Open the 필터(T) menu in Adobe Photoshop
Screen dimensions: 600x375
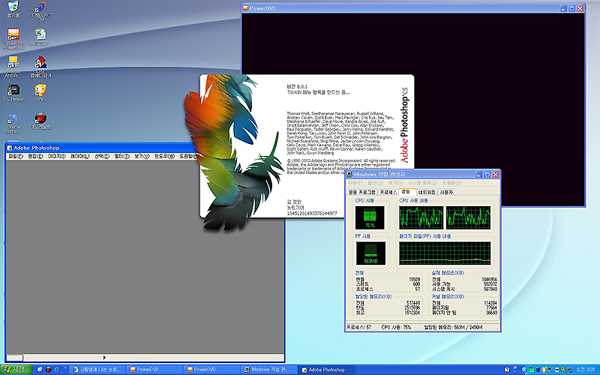pyautogui.click(x=122, y=156)
